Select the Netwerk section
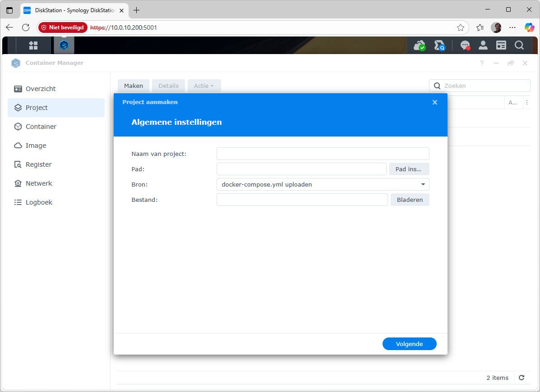This screenshot has width=540, height=392. (39, 183)
